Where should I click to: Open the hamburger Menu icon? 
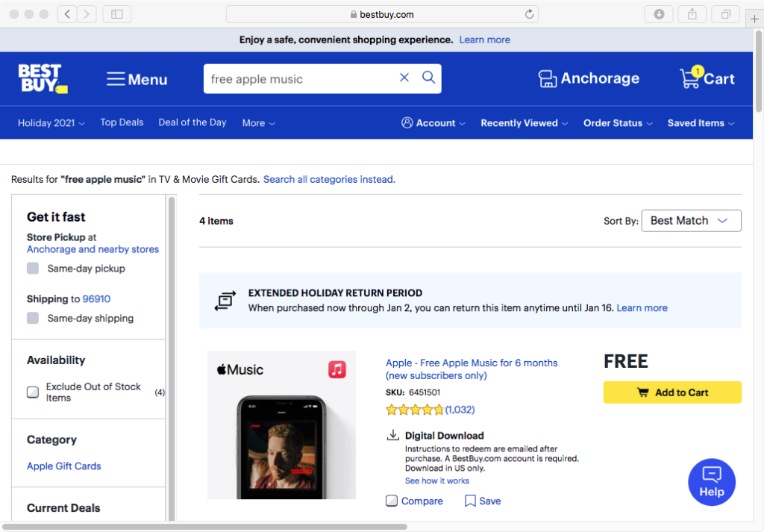(x=115, y=79)
